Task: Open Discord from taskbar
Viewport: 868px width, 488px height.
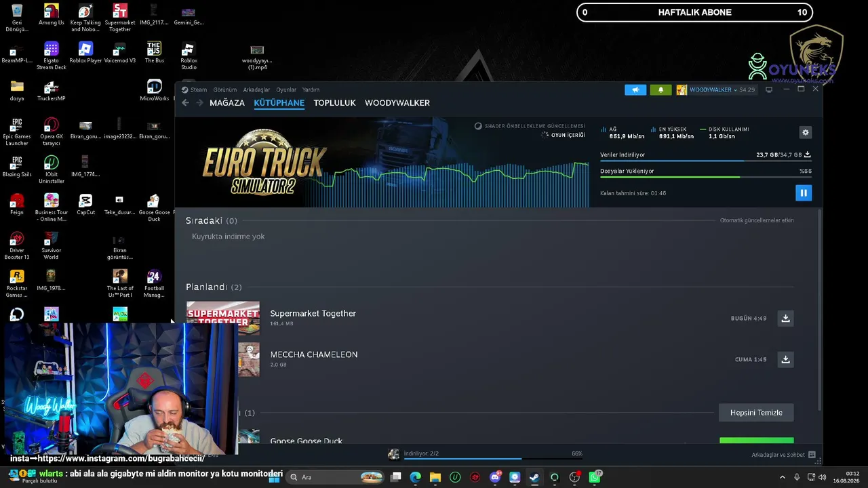Action: 495,477
